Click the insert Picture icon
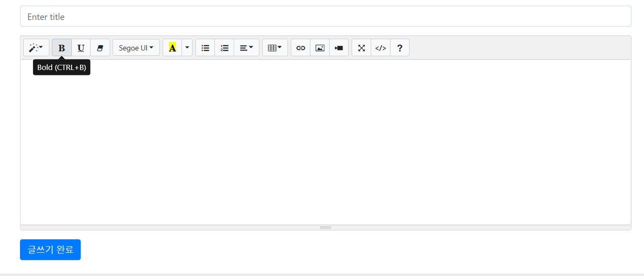This screenshot has height=276, width=644. point(320,48)
